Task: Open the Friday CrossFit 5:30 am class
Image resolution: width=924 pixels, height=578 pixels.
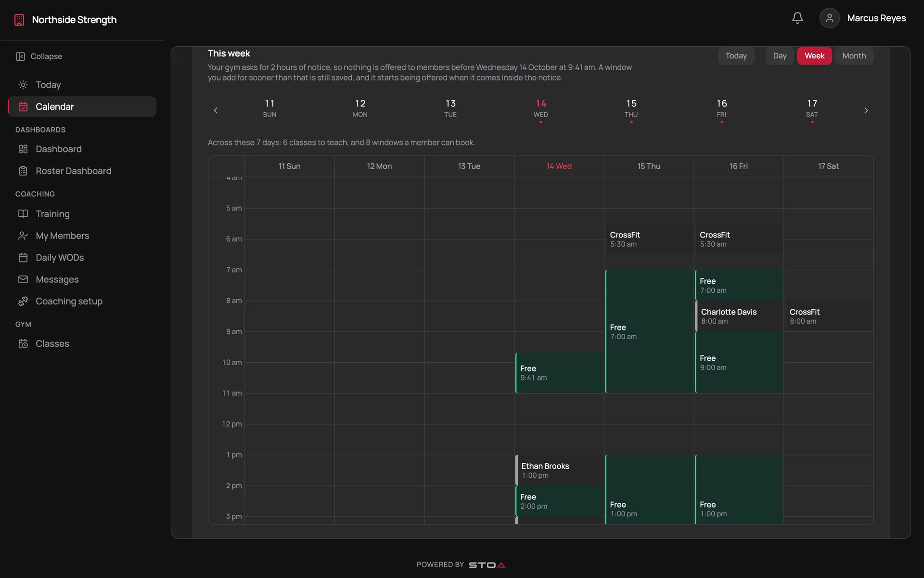Action: tap(739, 239)
